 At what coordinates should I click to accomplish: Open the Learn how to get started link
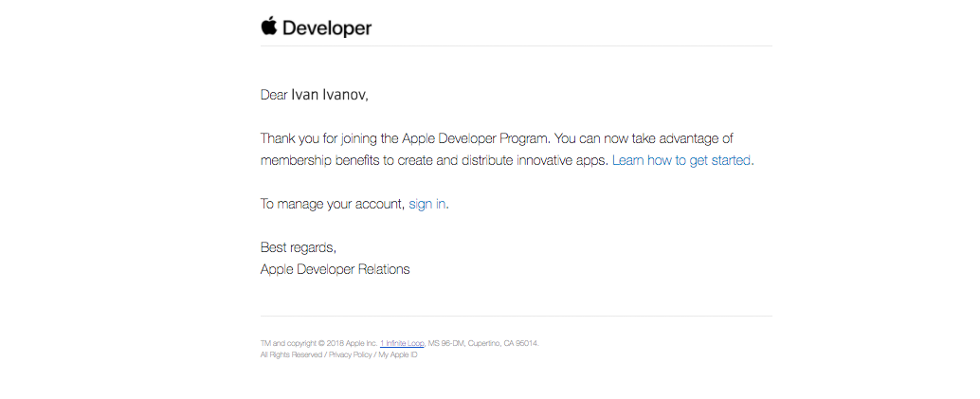681,160
